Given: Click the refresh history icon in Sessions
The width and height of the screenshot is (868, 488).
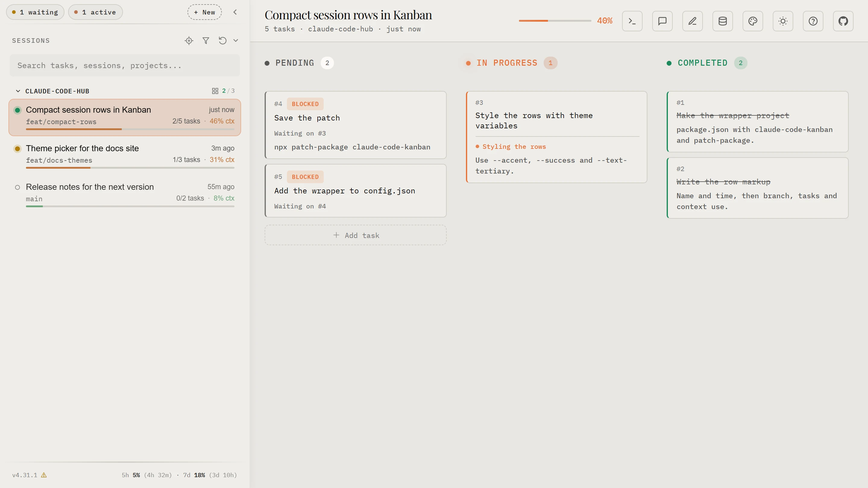Looking at the screenshot, I should click(x=222, y=40).
